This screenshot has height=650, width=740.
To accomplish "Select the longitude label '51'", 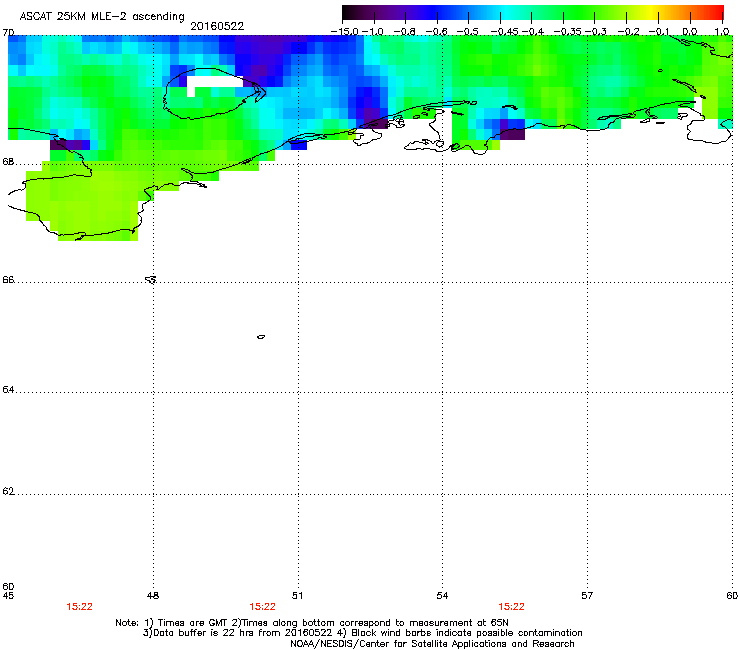I will [297, 596].
